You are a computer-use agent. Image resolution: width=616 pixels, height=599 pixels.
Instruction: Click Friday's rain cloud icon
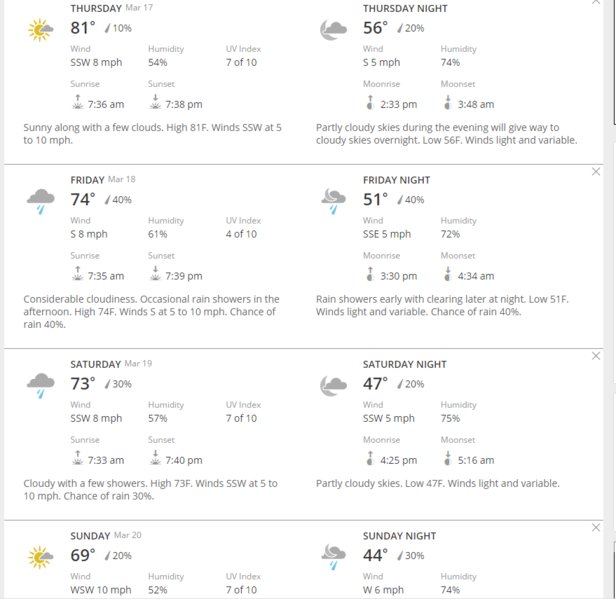40,201
